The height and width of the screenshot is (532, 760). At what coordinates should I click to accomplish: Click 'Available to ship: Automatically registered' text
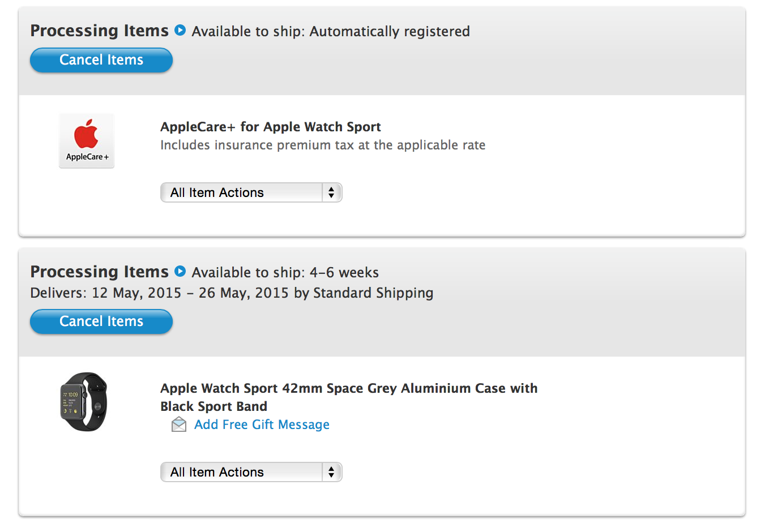[331, 31]
